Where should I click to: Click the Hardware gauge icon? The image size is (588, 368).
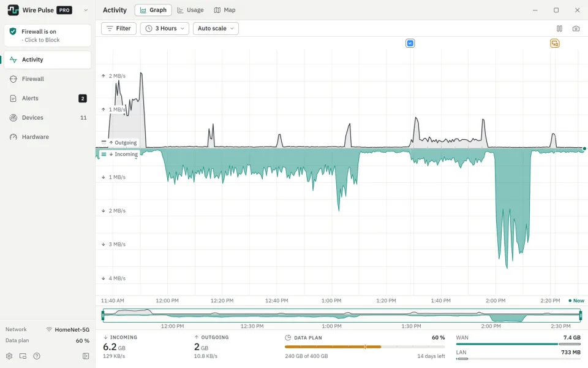[13, 137]
